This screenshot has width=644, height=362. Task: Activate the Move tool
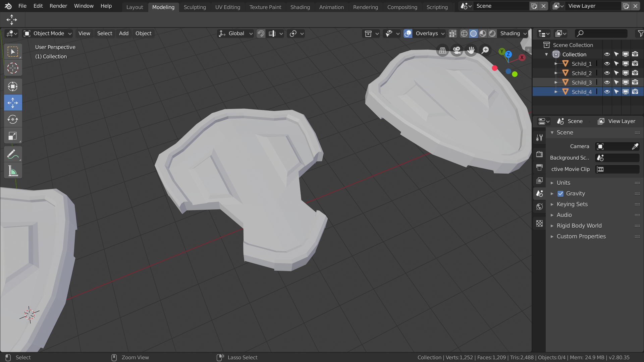13,103
